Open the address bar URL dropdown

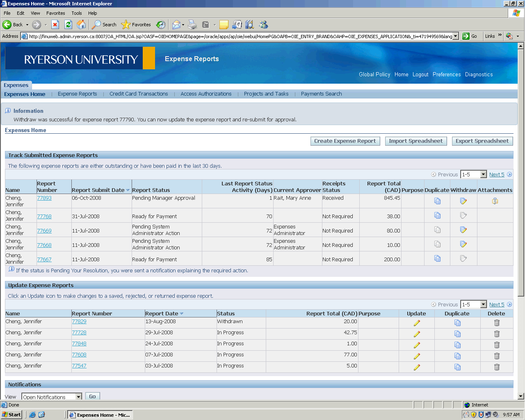(455, 36)
